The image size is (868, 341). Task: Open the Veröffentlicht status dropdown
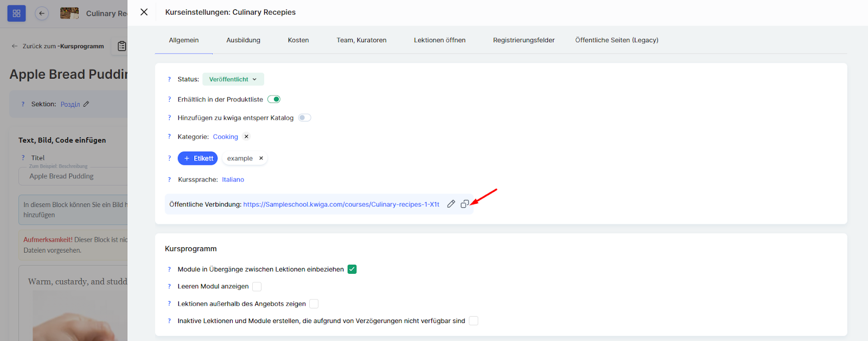(233, 79)
